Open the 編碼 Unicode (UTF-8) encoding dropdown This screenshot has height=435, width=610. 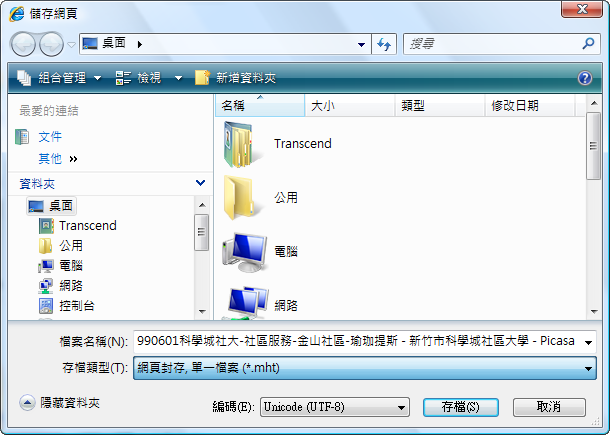(x=335, y=407)
